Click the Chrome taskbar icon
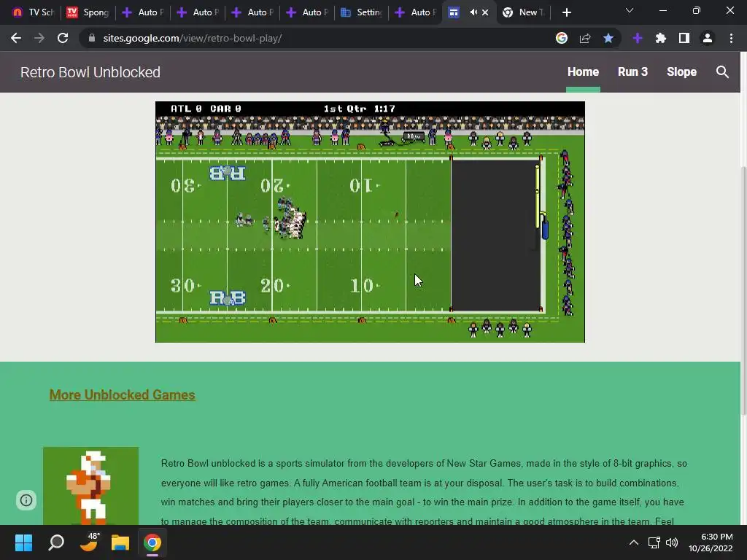 (x=152, y=542)
